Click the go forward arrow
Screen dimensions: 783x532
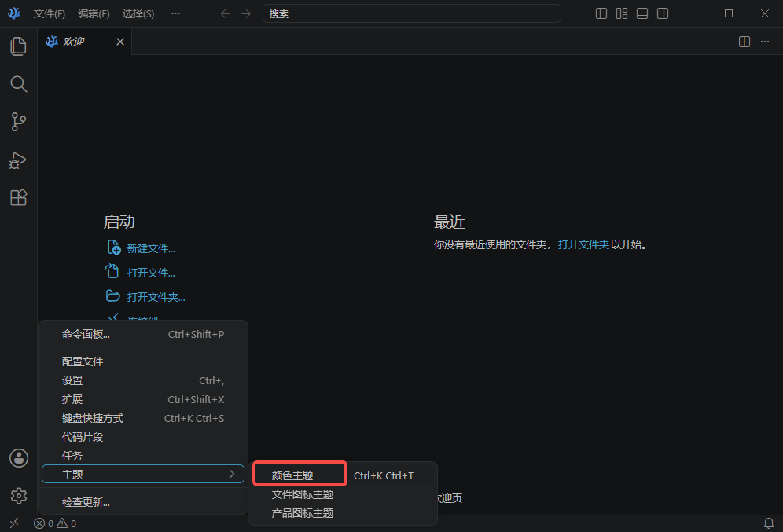(246, 13)
